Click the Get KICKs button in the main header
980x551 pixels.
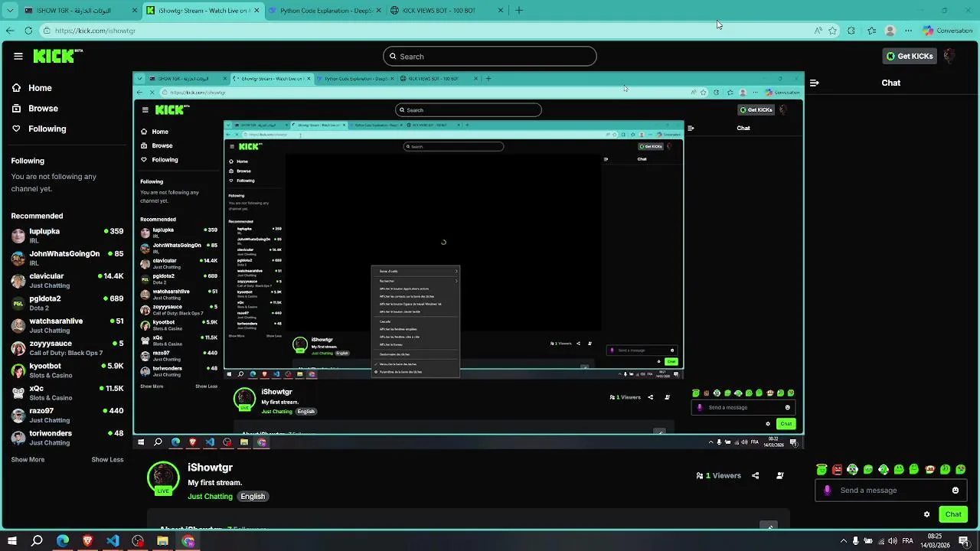pyautogui.click(x=910, y=56)
